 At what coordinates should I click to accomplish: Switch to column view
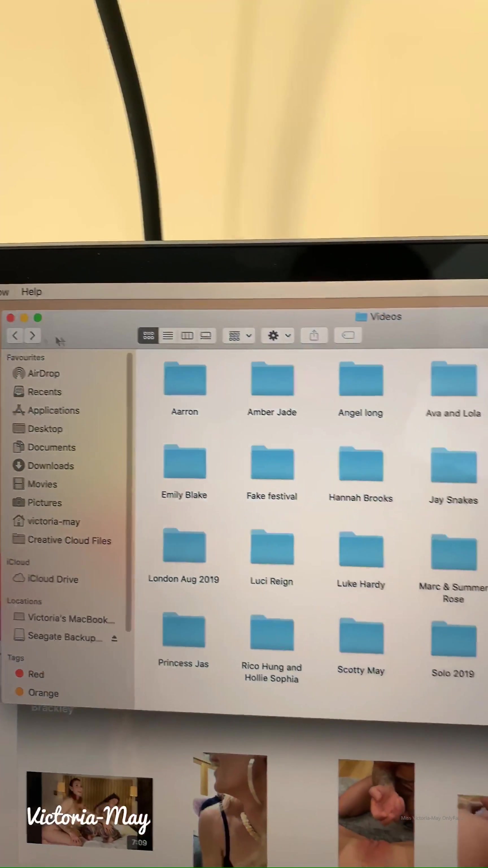click(187, 336)
